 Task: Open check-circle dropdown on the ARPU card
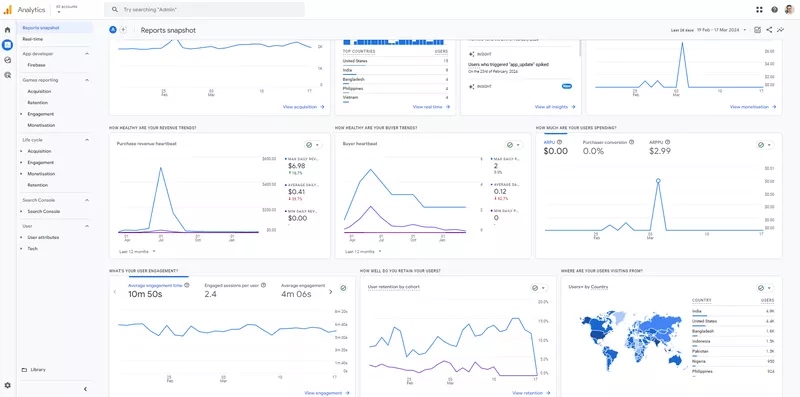pyautogui.click(x=765, y=145)
